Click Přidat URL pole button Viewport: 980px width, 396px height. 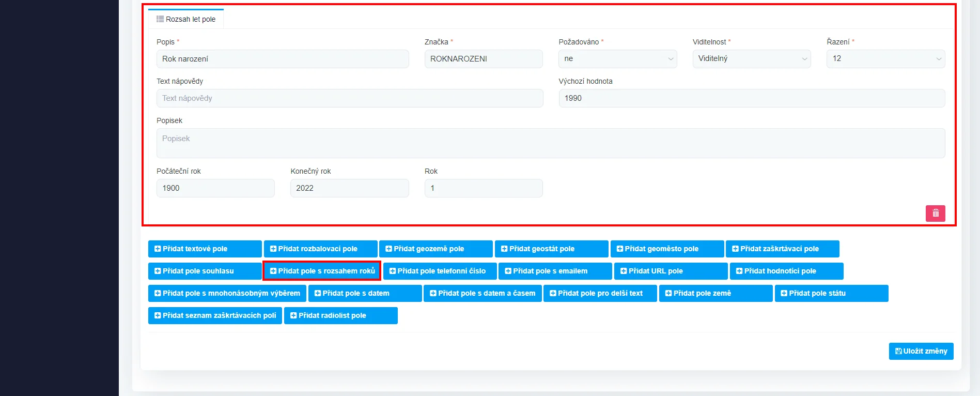[670, 271]
